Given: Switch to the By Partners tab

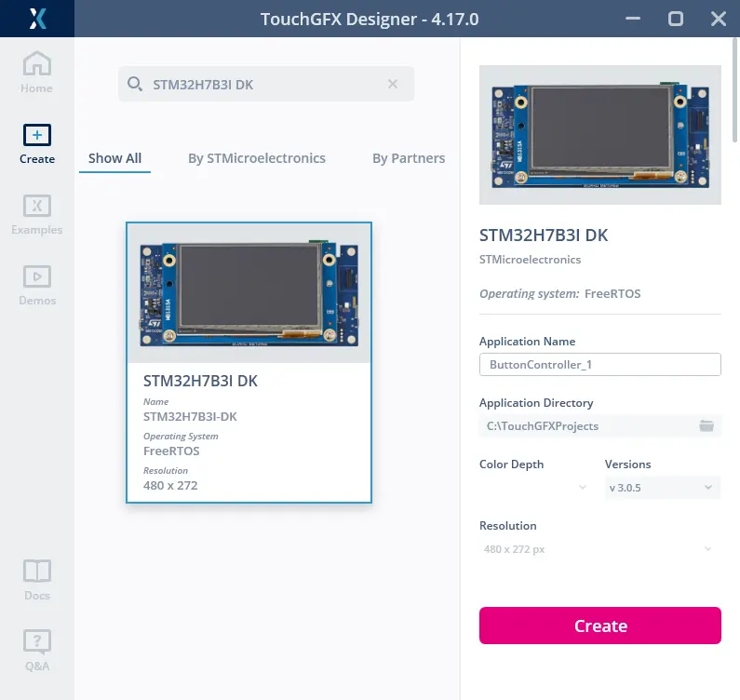Looking at the screenshot, I should tap(409, 158).
